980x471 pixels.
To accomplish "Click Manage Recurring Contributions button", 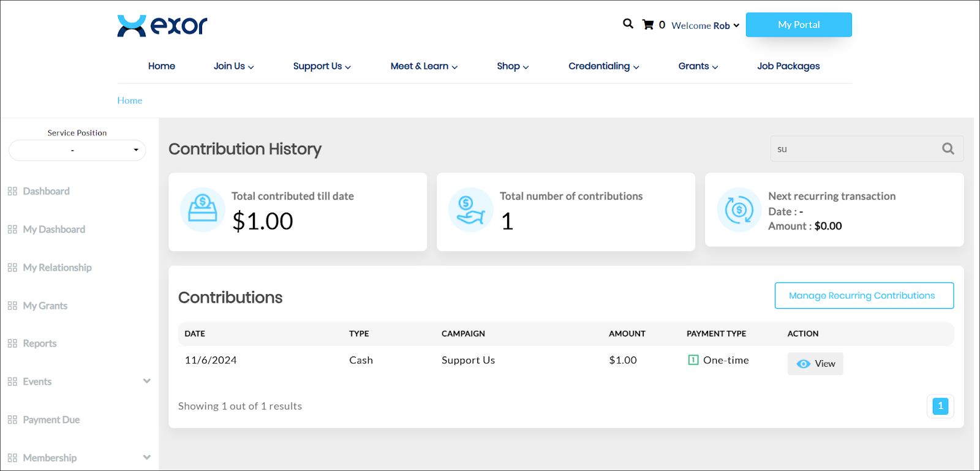I will click(x=864, y=296).
